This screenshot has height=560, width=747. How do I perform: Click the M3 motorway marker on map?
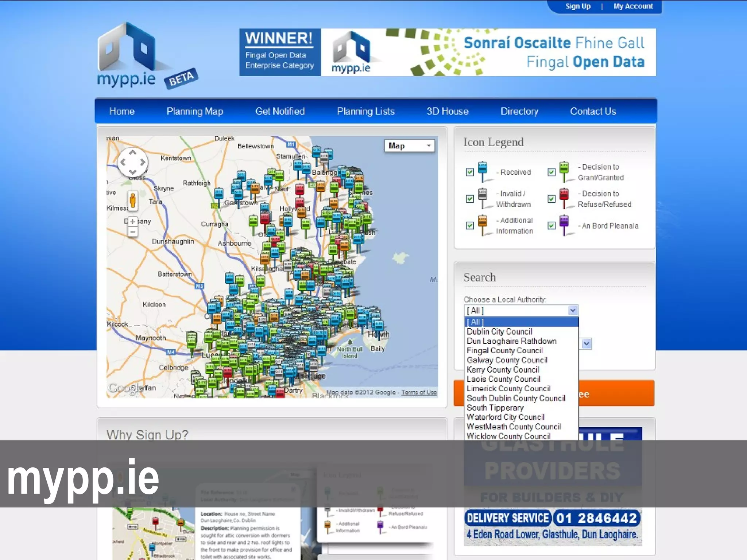tap(199, 286)
